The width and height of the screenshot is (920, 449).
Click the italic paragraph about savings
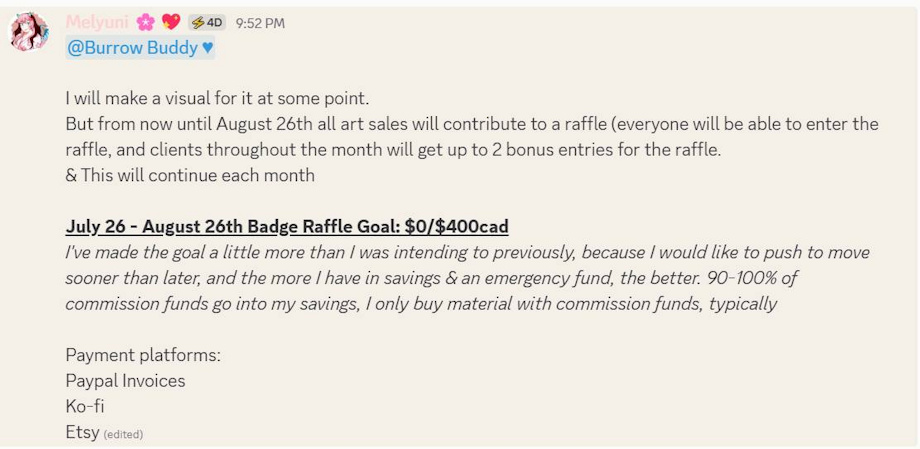(x=467, y=278)
